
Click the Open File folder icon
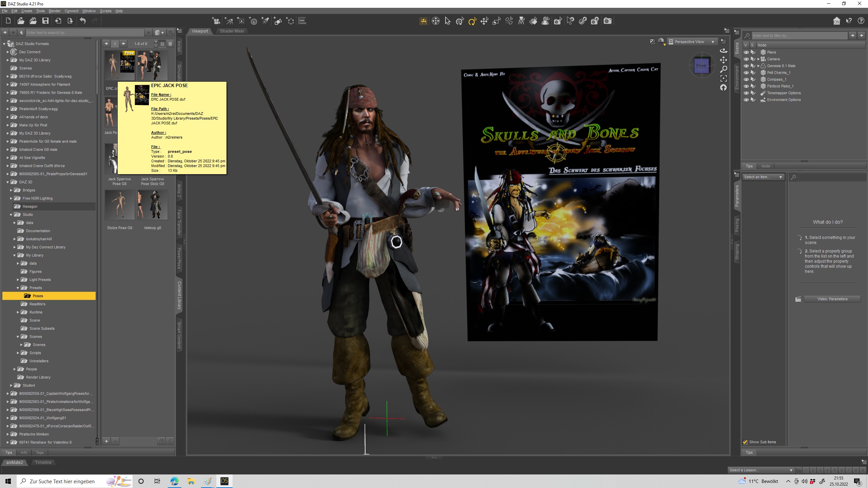coord(21,21)
